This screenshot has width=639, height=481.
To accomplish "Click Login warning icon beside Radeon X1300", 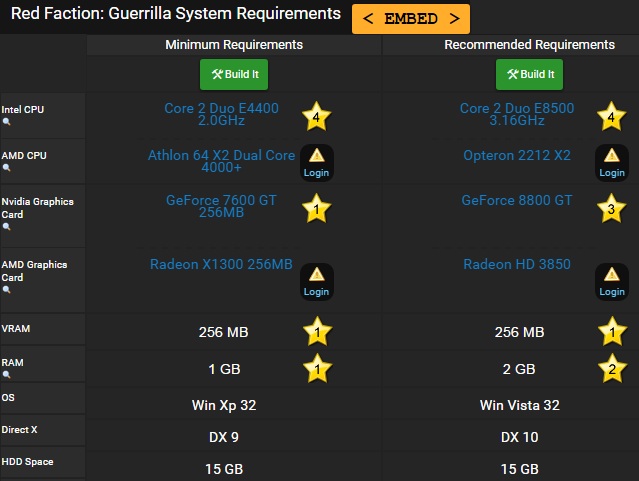I will [317, 282].
